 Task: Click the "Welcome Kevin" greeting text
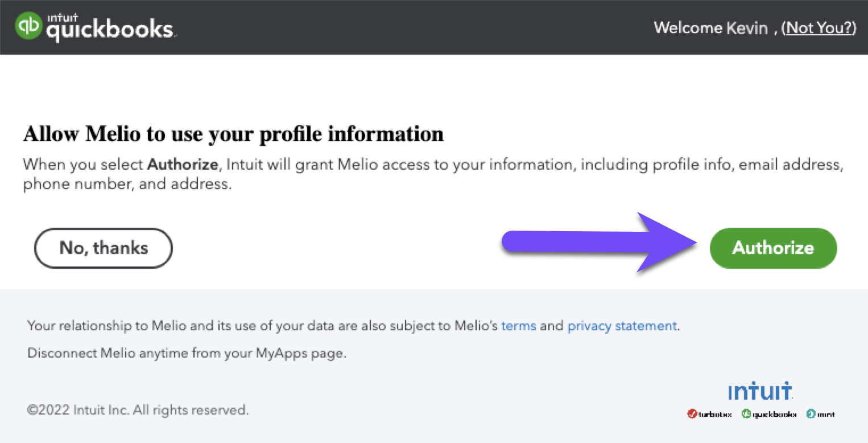click(710, 27)
